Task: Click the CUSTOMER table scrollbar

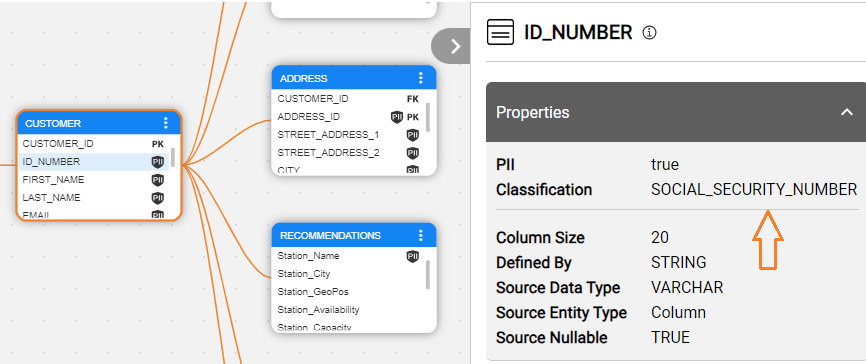Action: pos(173,157)
